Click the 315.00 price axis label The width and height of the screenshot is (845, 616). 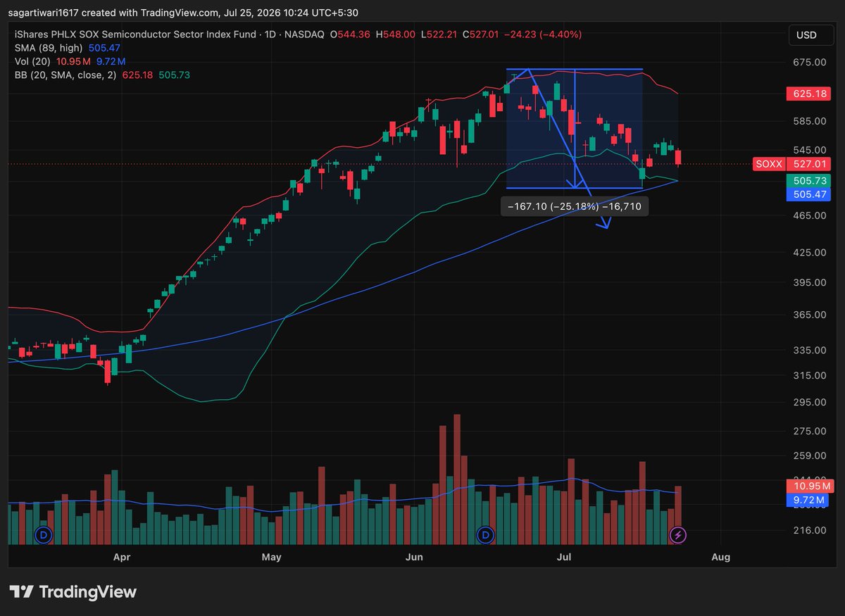tap(810, 375)
